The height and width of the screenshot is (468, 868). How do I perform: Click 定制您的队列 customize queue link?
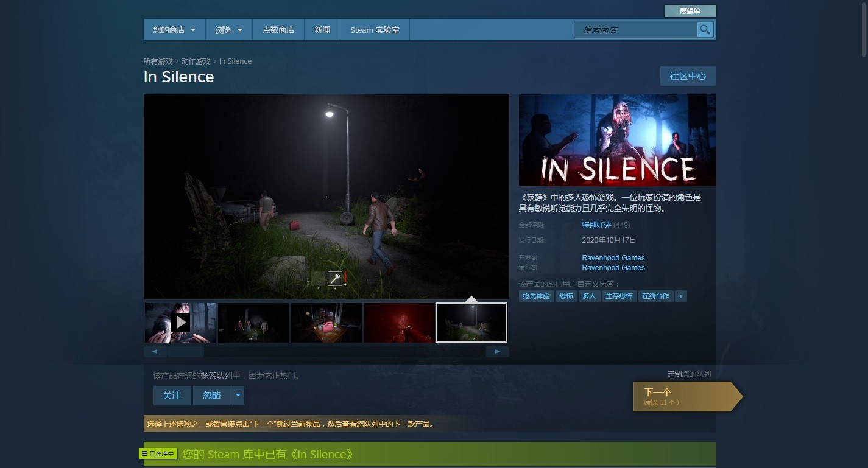point(689,374)
